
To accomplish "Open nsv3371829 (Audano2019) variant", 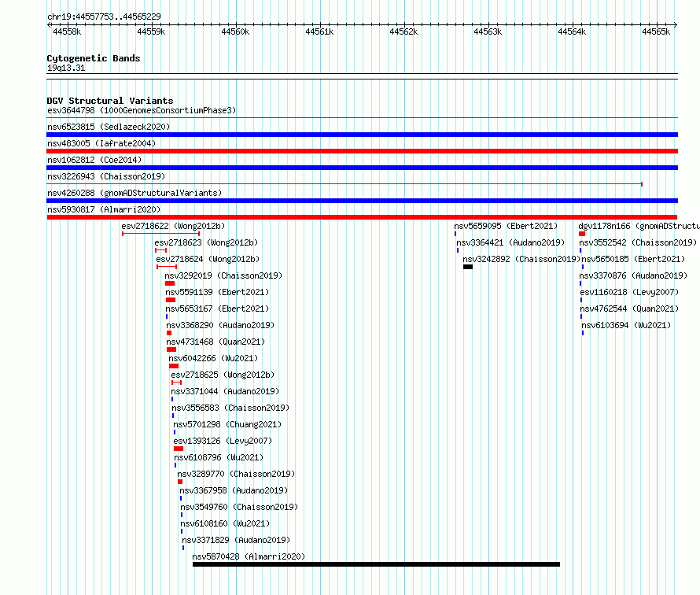I will 236,540.
